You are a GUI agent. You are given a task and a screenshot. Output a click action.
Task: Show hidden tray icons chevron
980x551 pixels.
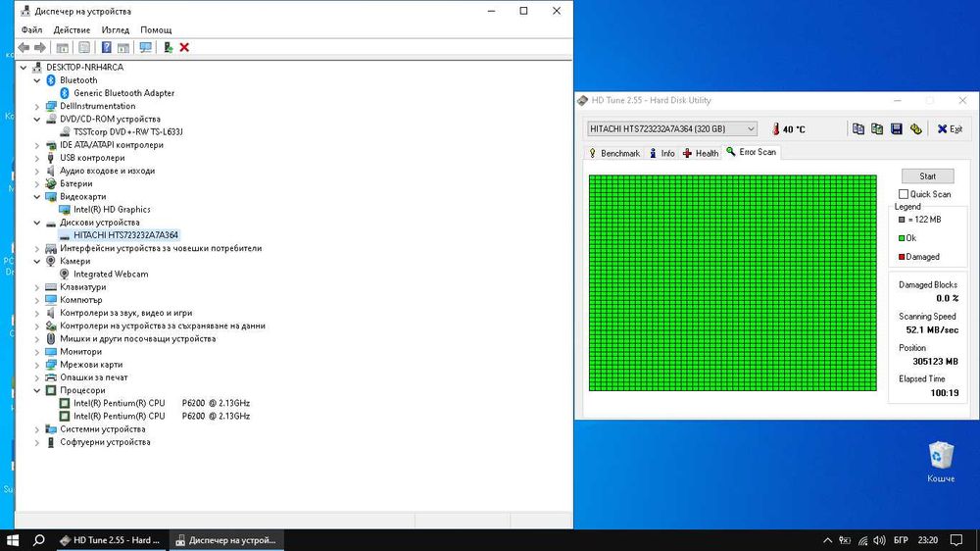(827, 540)
